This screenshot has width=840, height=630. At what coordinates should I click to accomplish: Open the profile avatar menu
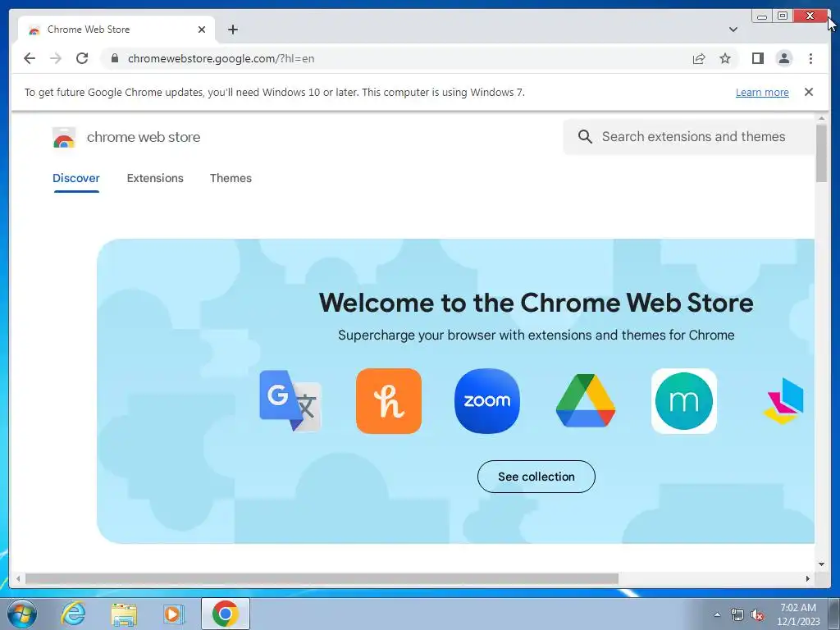pyautogui.click(x=783, y=58)
